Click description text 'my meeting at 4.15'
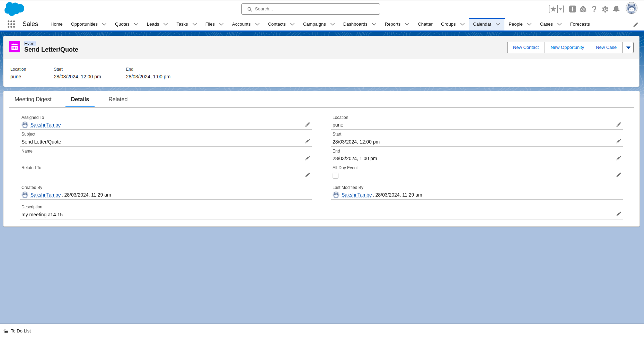 tap(42, 215)
